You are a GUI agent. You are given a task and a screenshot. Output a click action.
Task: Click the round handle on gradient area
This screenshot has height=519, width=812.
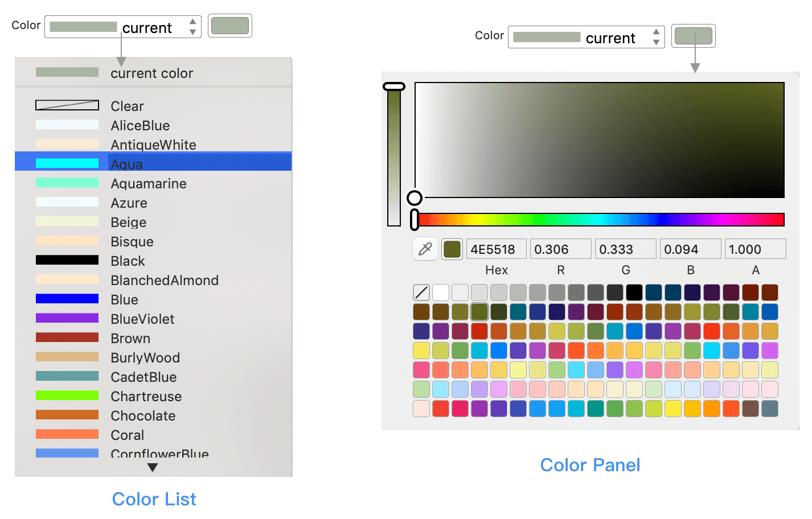[x=415, y=197]
